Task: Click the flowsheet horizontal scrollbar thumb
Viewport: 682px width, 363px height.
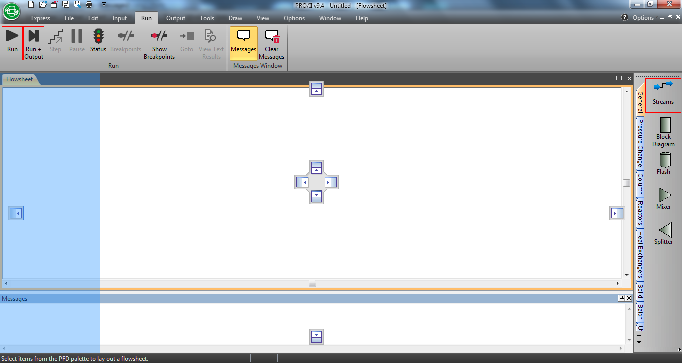Action: pos(312,284)
